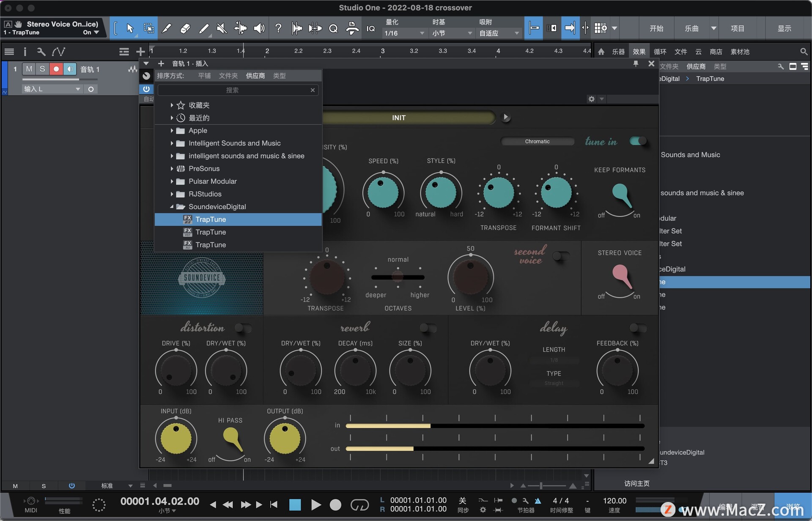Select the Split (knife) tool
The height and width of the screenshot is (521, 812).
click(x=167, y=28)
